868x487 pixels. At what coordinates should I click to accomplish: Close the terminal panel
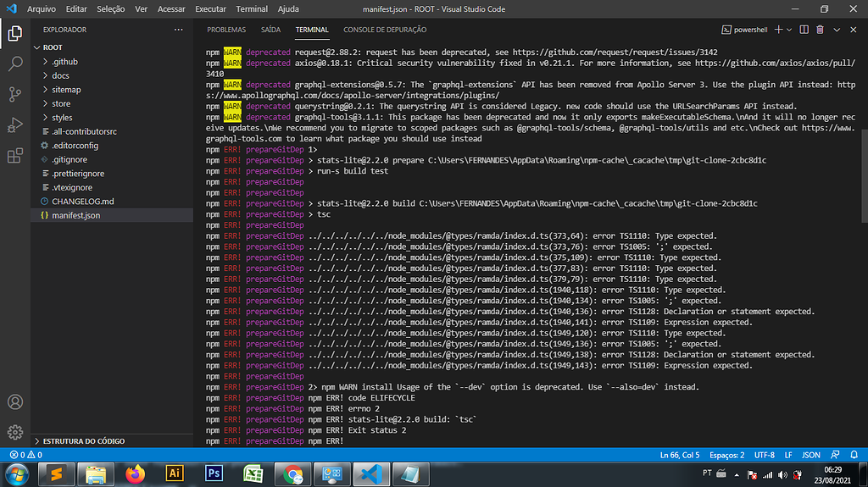(x=853, y=30)
